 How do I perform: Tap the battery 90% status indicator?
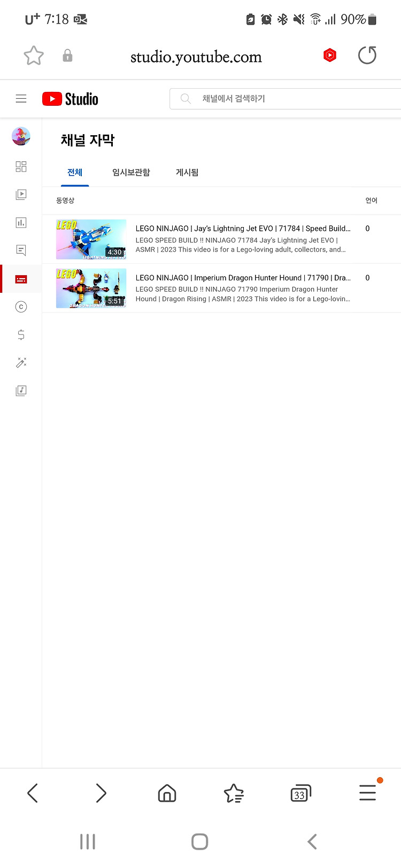click(359, 20)
